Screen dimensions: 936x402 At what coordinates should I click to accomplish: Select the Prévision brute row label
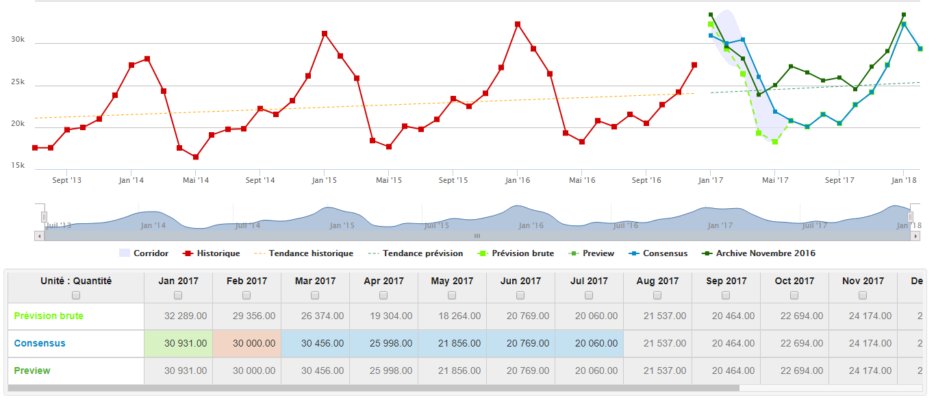[x=49, y=316]
